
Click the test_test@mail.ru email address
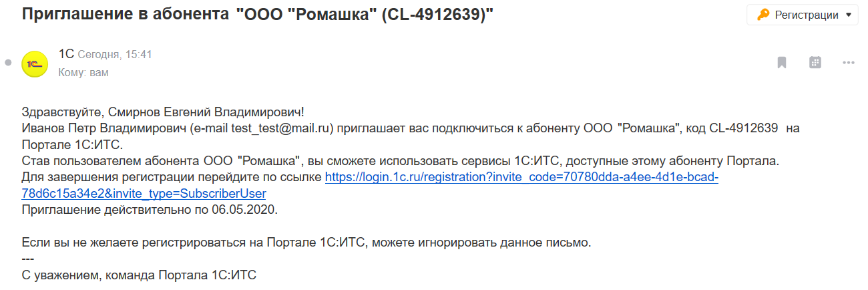[282, 128]
